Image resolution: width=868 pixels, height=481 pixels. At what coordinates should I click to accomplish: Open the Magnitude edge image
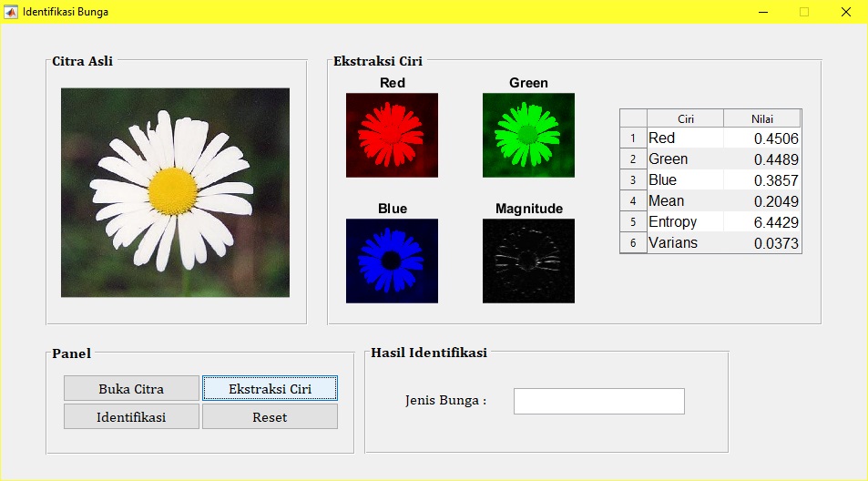tap(528, 261)
